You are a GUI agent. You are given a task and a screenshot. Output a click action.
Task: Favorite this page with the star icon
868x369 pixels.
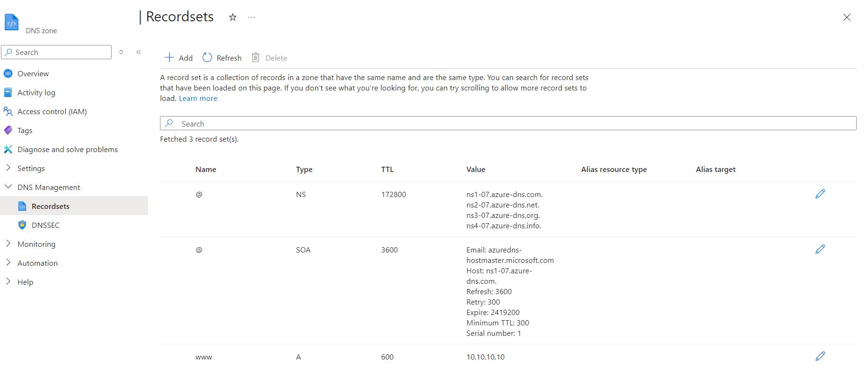(x=232, y=18)
